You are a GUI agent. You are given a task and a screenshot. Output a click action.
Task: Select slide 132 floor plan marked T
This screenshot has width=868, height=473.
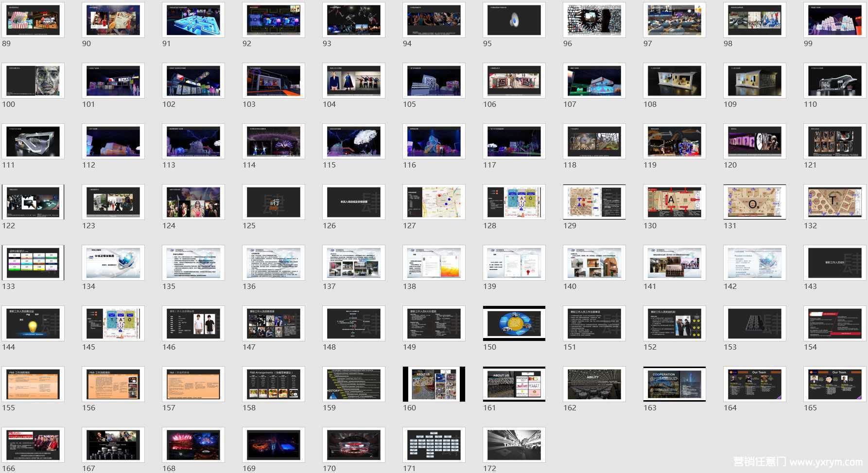click(834, 202)
